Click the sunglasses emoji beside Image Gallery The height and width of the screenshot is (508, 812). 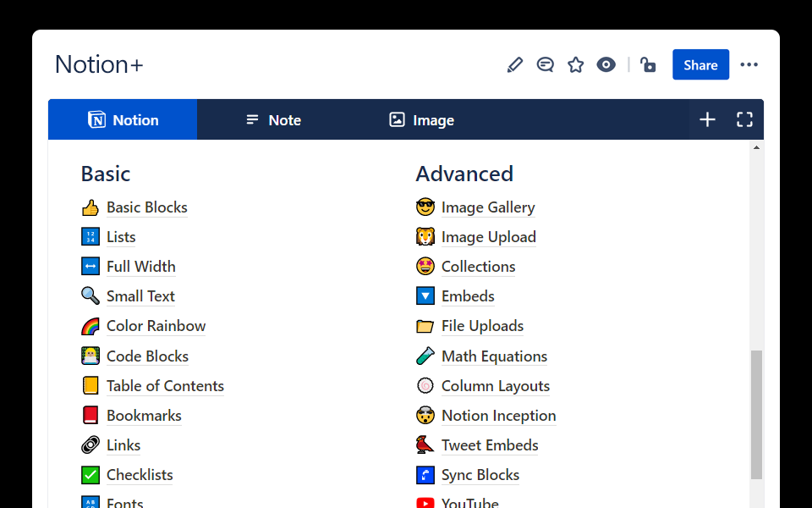(425, 207)
